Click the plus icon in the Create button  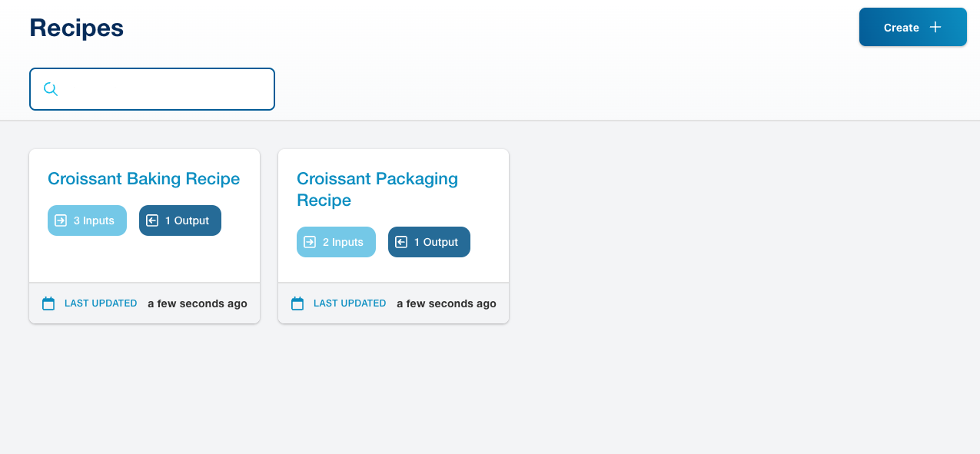tap(935, 28)
